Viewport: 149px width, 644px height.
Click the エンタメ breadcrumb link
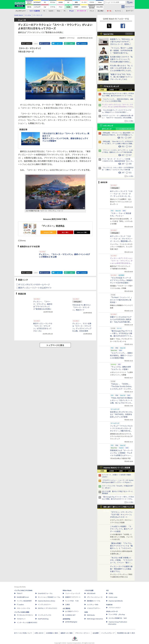pos(28,15)
